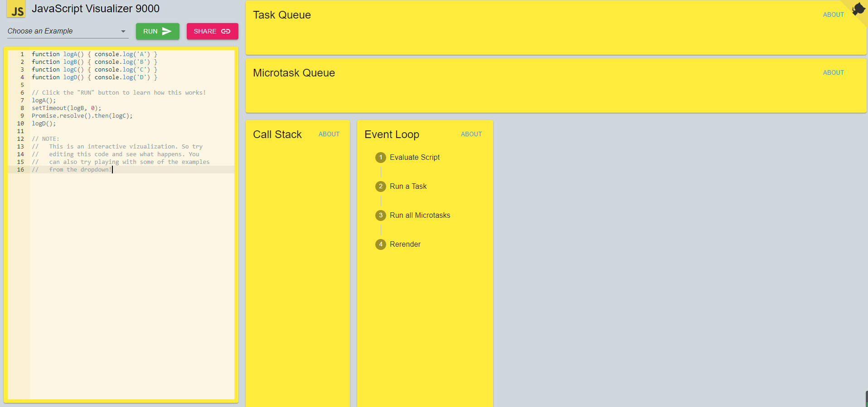The width and height of the screenshot is (868, 407).
Task: Click the step 2 circle for Run a Task
Action: [381, 187]
